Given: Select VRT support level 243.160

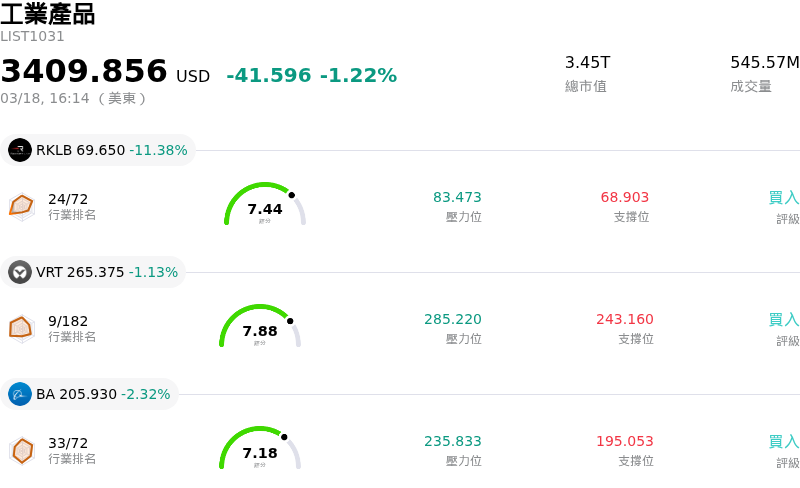Looking at the screenshot, I should pos(625,320).
